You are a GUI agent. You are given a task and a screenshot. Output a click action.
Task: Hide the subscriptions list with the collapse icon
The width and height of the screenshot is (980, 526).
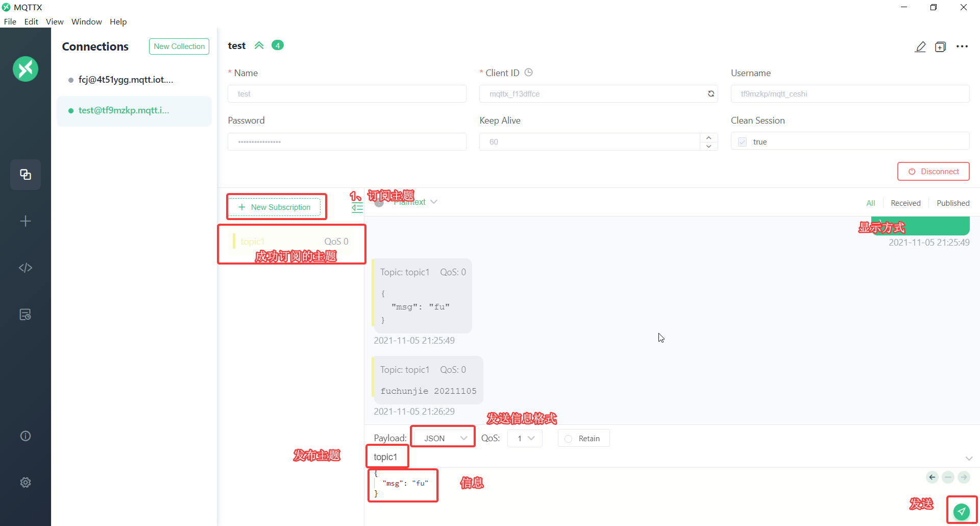pyautogui.click(x=357, y=207)
